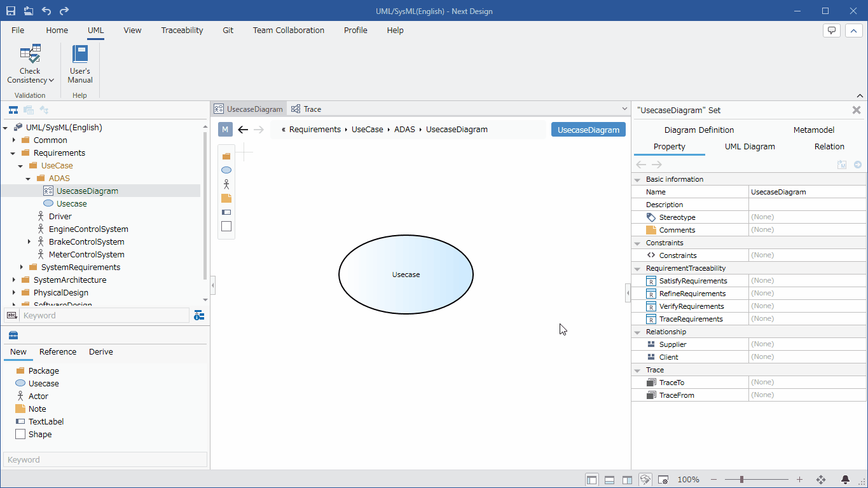Collapse the ADAS folder node
The image size is (868, 488).
coord(28,179)
